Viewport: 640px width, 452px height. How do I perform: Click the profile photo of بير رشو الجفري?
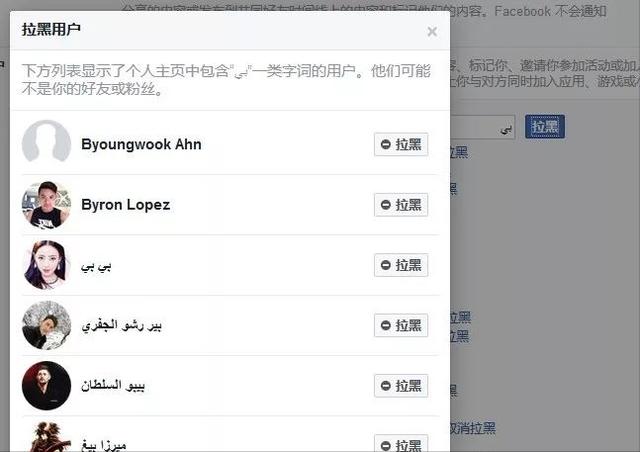(47, 325)
